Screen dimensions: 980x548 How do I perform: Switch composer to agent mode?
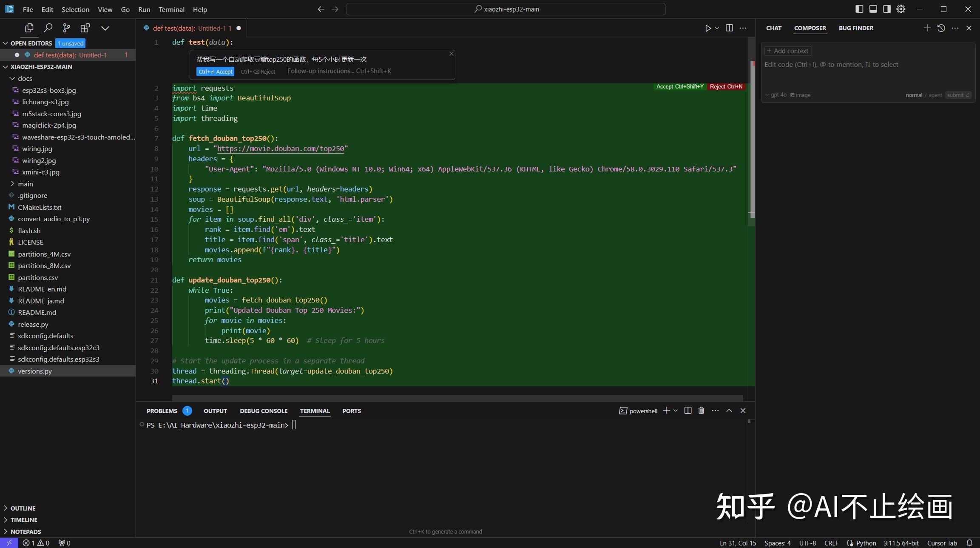coord(935,95)
